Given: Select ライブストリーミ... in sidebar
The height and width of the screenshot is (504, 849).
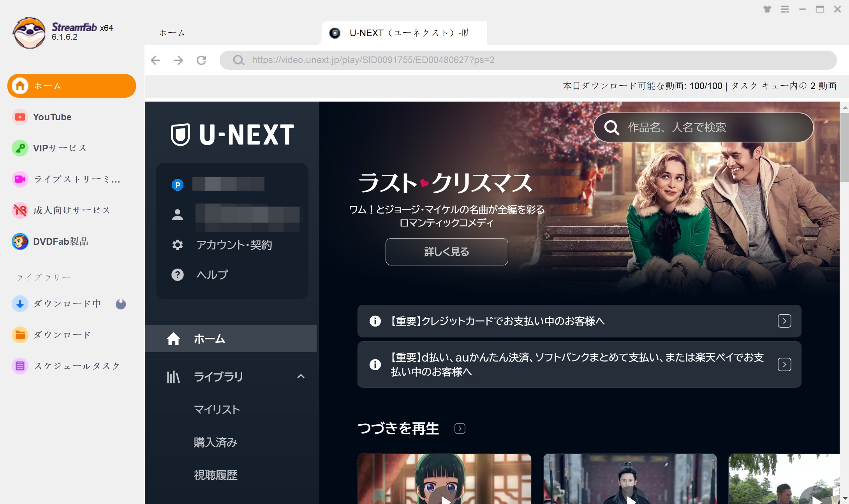Looking at the screenshot, I should point(66,179).
